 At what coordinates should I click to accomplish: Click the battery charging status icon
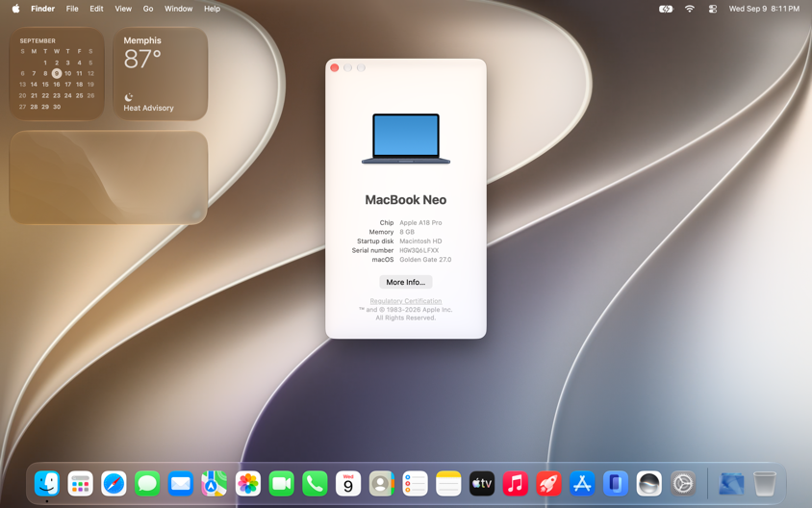pos(666,9)
